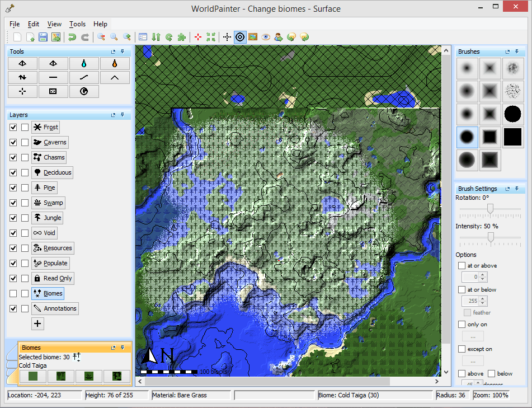Click the map's vertical scrollbar up arrow

446,51
